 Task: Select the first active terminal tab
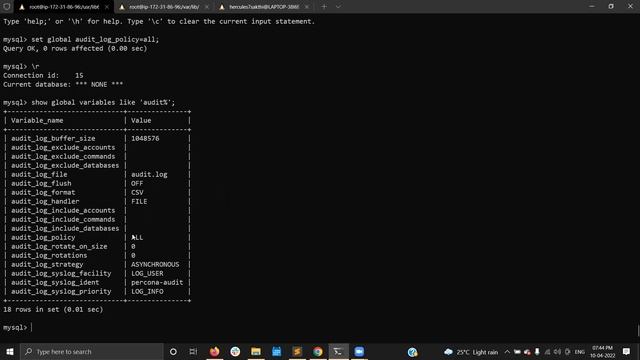(63, 7)
